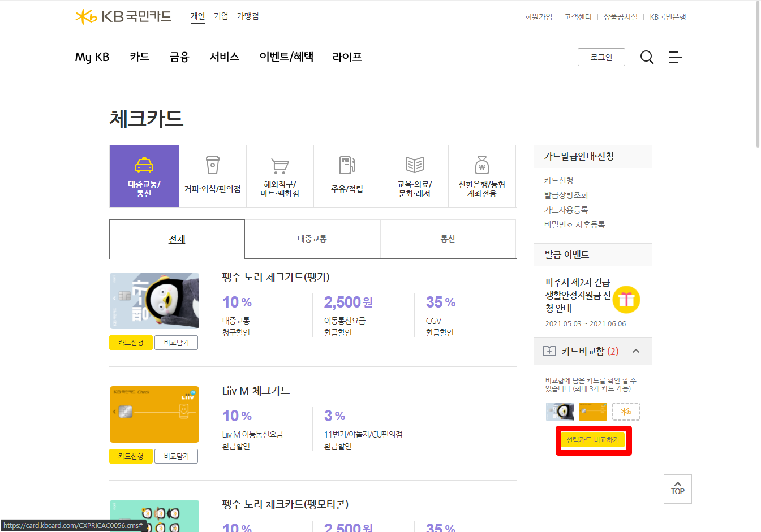The width and height of the screenshot is (761, 532).
Task: Select the 개인 site section
Action: pos(198,16)
